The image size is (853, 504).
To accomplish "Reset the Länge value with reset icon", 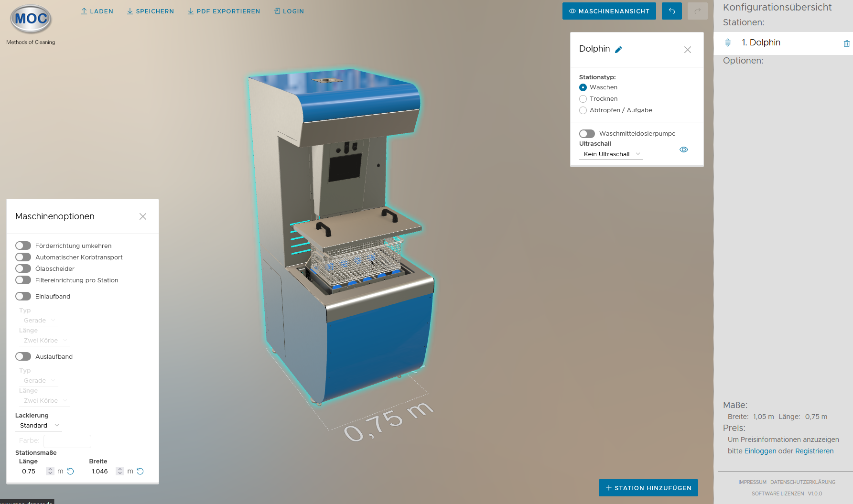I will pos(71,471).
